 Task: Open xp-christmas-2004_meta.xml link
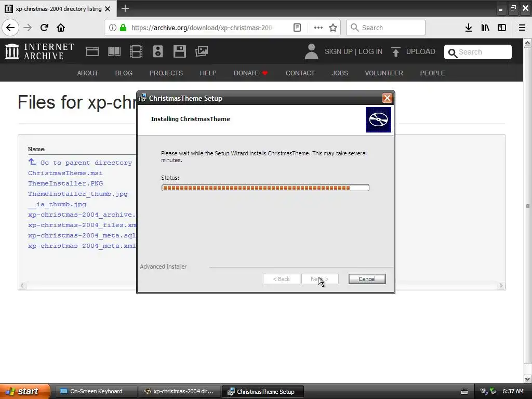pyautogui.click(x=82, y=246)
